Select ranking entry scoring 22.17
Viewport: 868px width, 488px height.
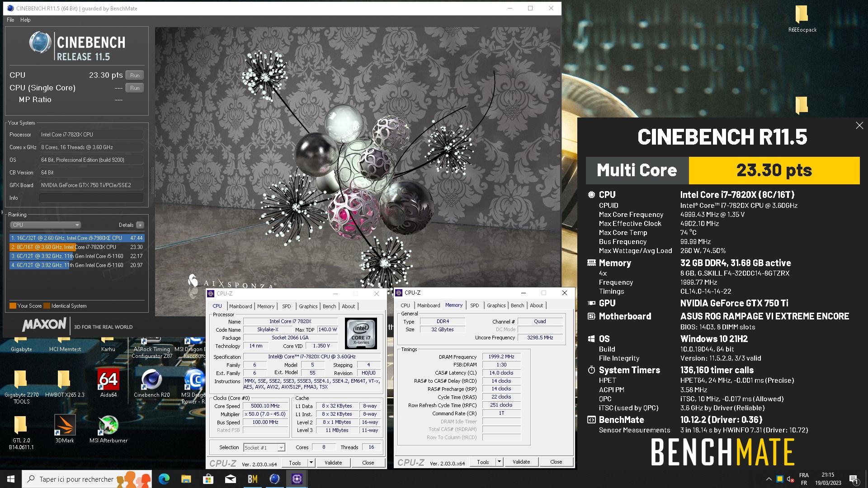pyautogui.click(x=77, y=256)
